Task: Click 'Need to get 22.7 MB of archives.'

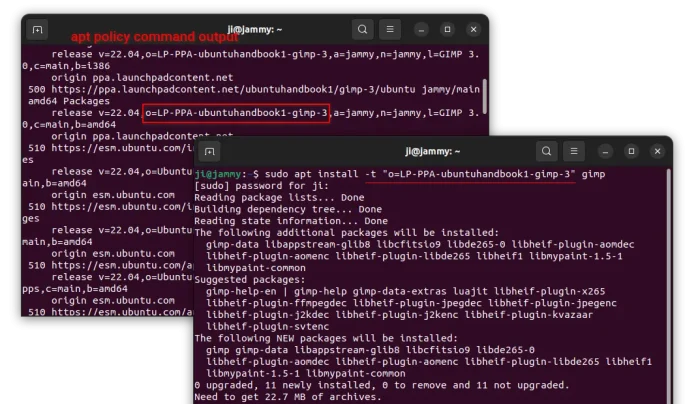Action: pyautogui.click(x=288, y=396)
